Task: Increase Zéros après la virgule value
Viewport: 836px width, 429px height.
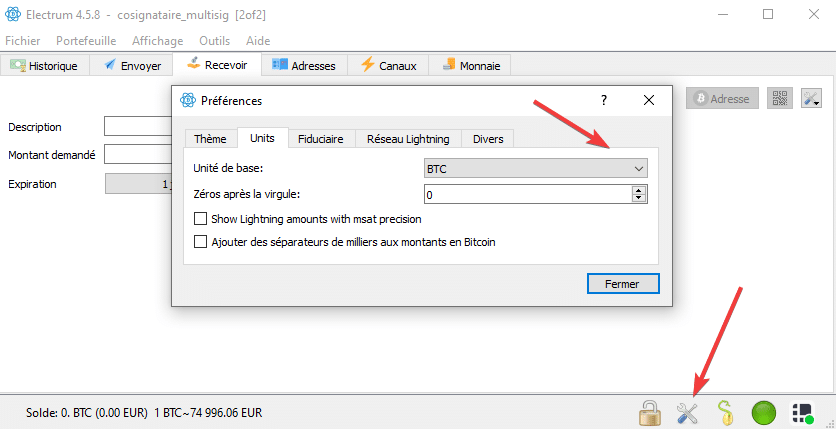Action: (639, 190)
